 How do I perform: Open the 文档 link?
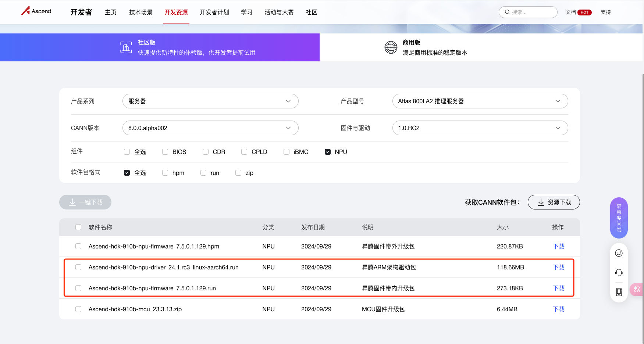[571, 12]
